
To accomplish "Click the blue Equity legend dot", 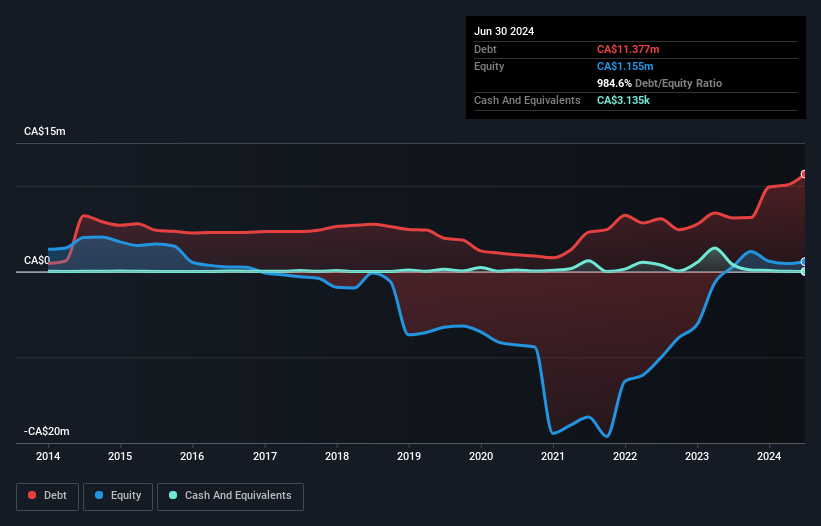I will [x=99, y=495].
